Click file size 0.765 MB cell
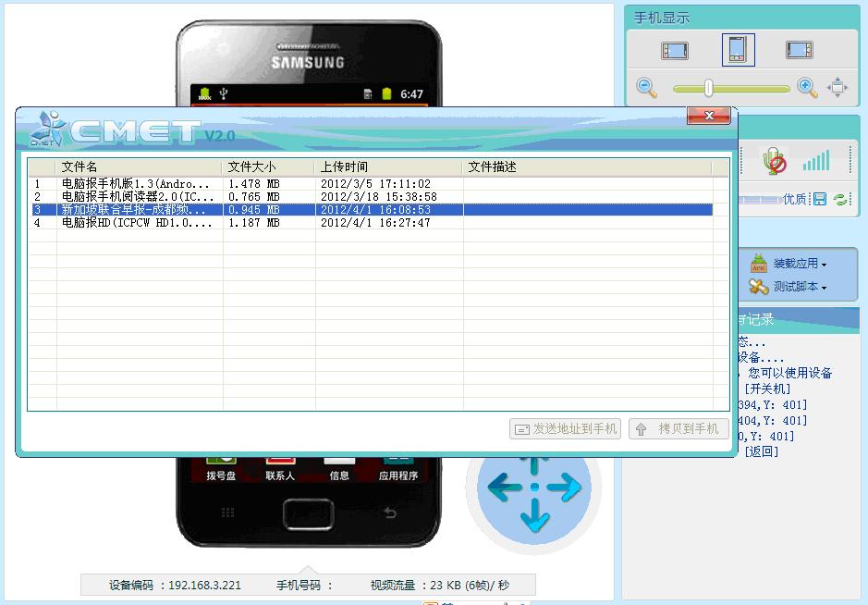868x605 pixels. tap(254, 197)
